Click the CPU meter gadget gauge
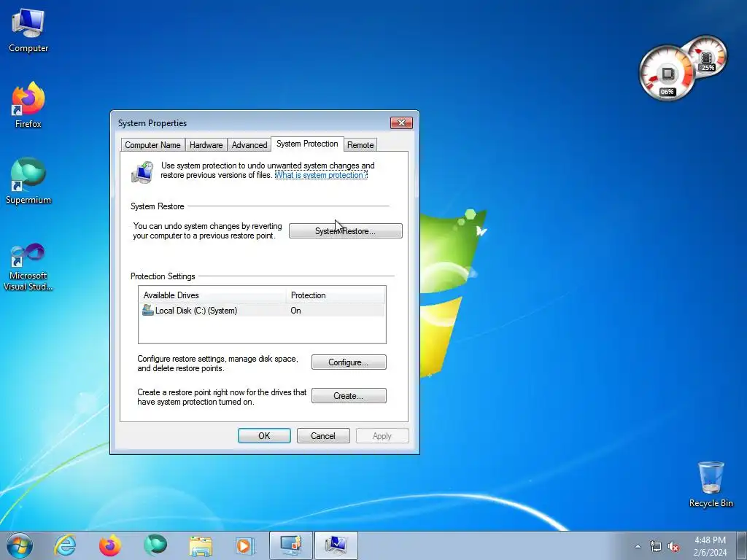 coord(667,74)
